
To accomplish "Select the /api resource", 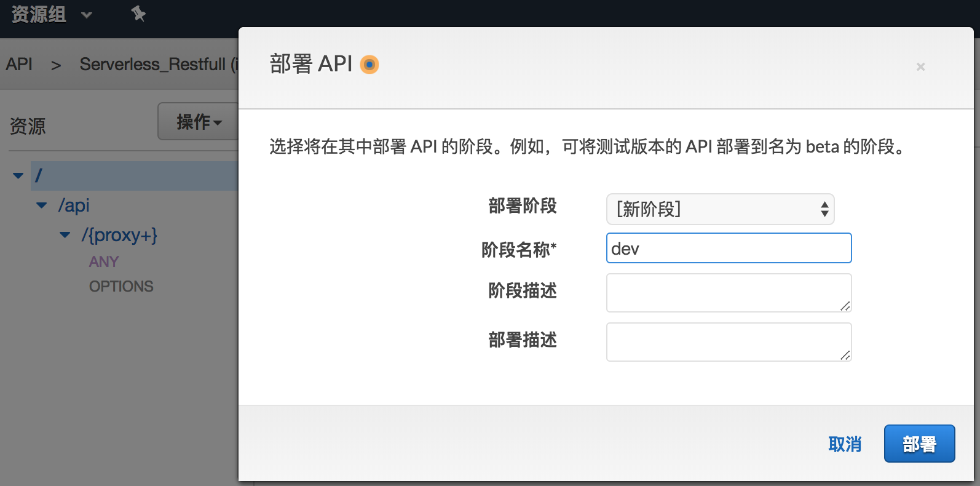I will (74, 205).
